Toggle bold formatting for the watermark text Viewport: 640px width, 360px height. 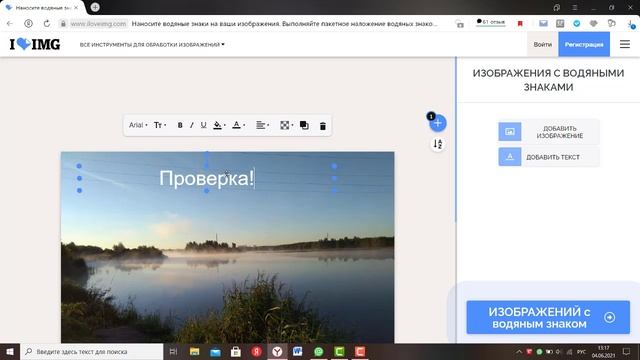[180, 125]
